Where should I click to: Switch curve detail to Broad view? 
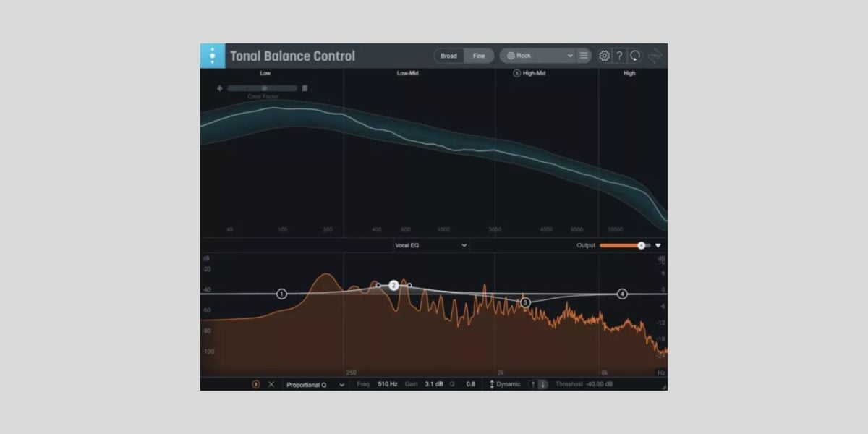[449, 55]
